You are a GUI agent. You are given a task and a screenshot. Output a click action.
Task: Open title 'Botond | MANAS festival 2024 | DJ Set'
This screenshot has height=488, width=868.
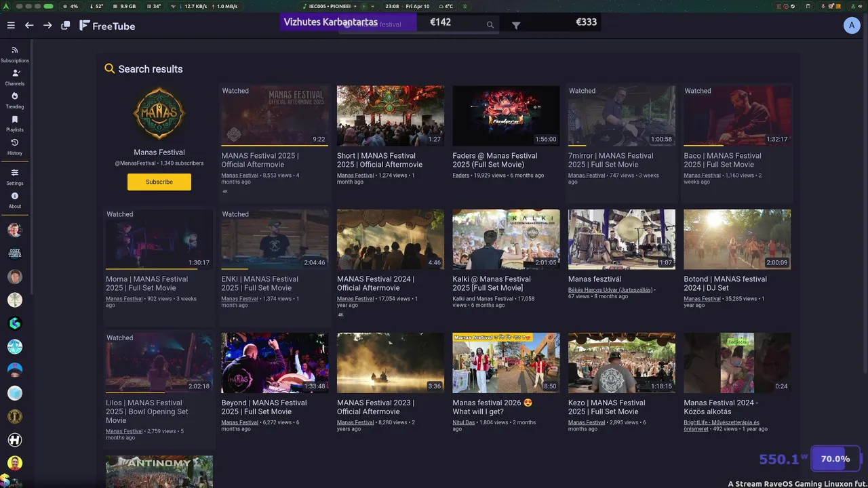coord(726,283)
